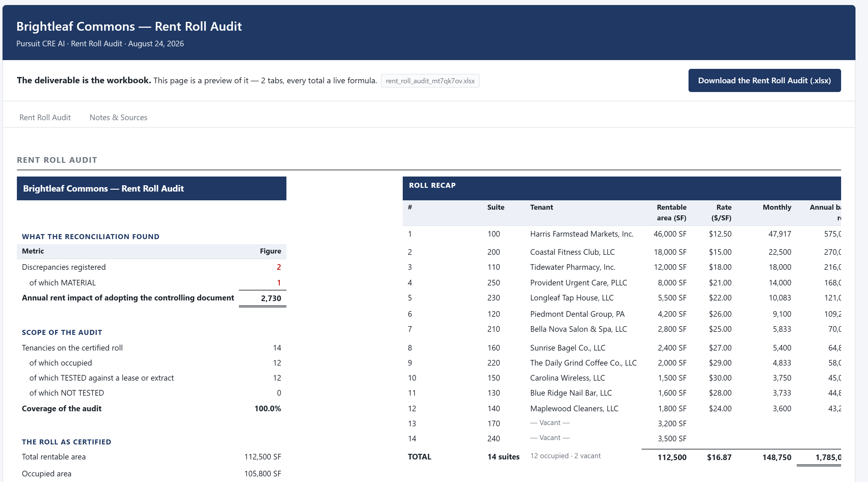Select Coverage of the audit 100.0% value
This screenshot has width=868, height=482.
(268, 408)
